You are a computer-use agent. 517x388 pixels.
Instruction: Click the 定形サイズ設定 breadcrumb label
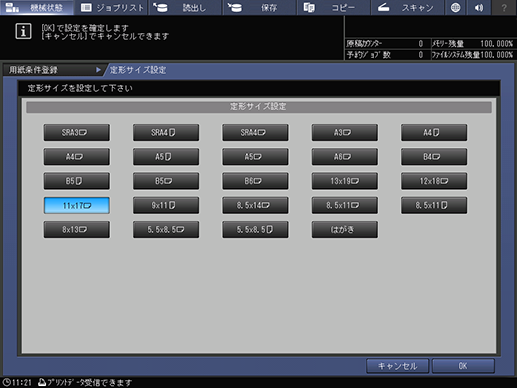tap(138, 70)
